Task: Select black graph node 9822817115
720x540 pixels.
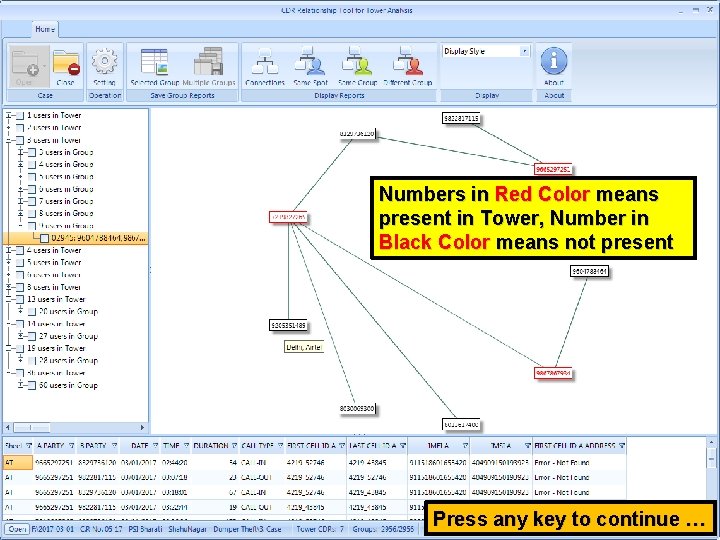Action: (461, 118)
